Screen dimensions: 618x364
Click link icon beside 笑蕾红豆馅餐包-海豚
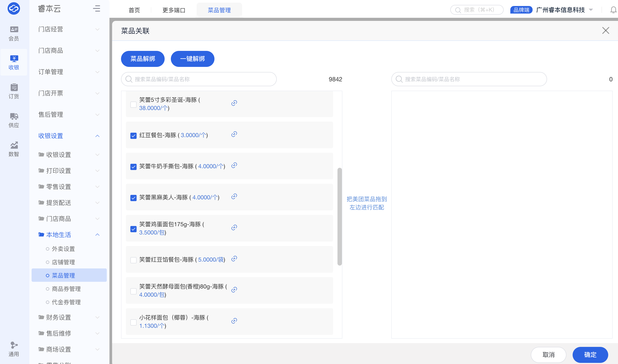(234, 259)
